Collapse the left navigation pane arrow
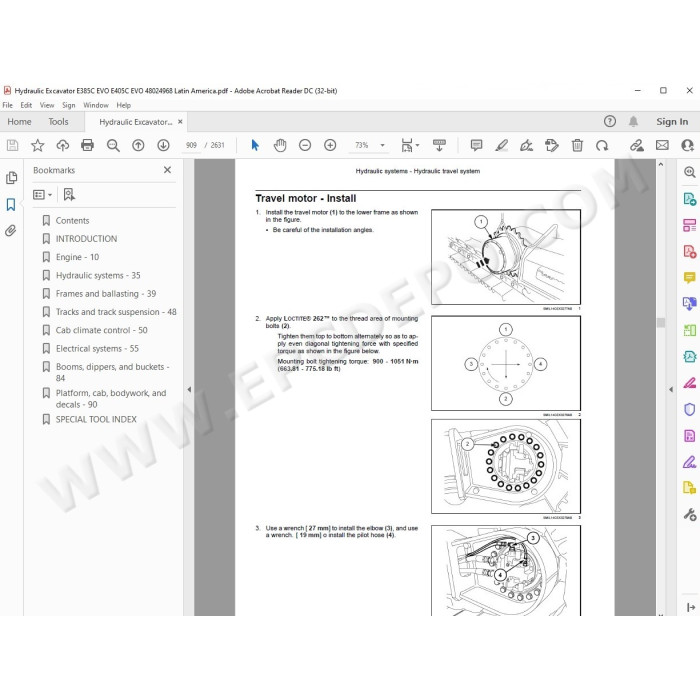 [x=189, y=389]
